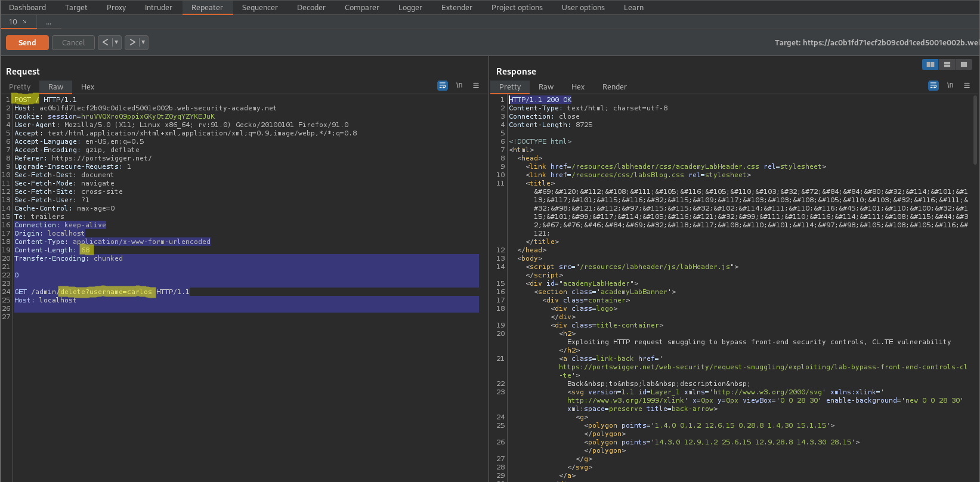
Task: Toggle non-printable characters in Response pane
Action: pos(950,85)
